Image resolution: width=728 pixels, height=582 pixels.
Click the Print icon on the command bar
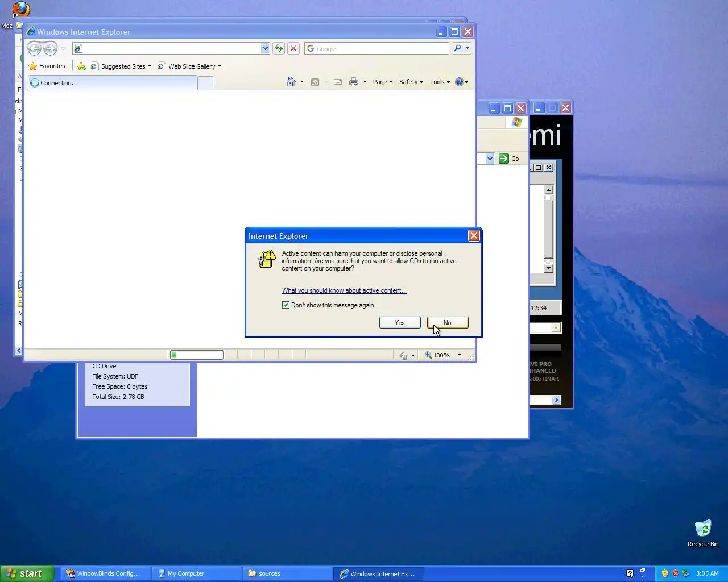[354, 82]
